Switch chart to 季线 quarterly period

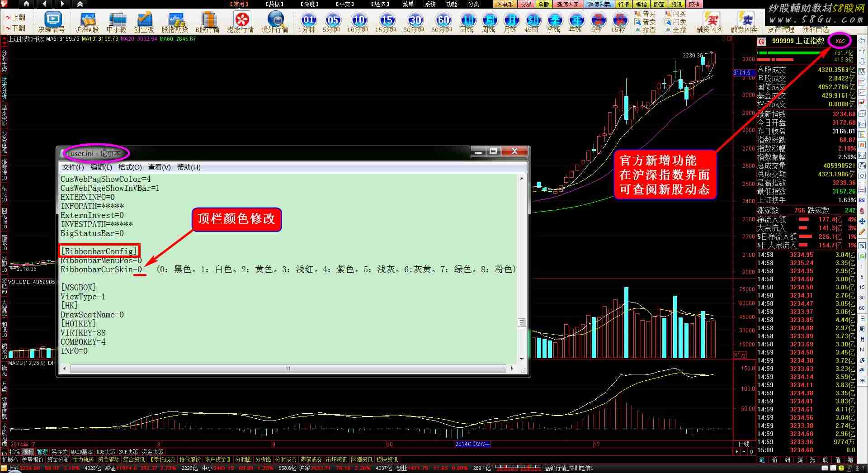pos(554,22)
